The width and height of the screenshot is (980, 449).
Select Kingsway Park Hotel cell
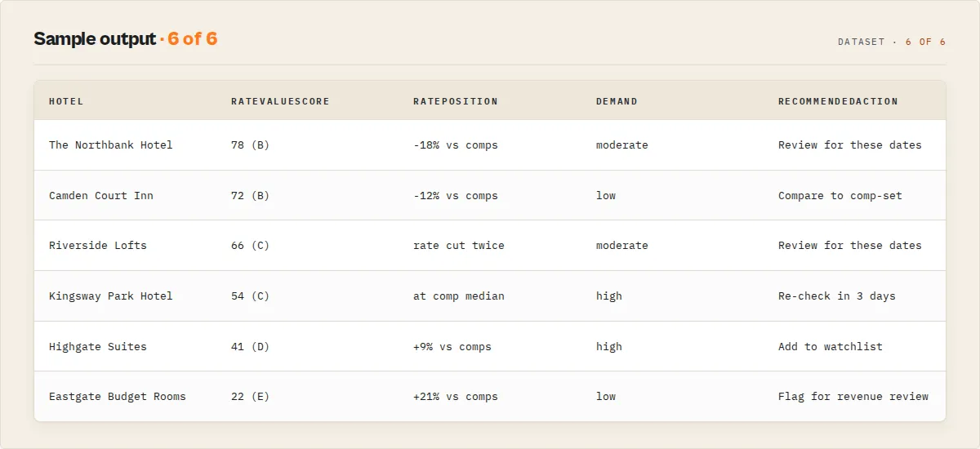pos(111,296)
